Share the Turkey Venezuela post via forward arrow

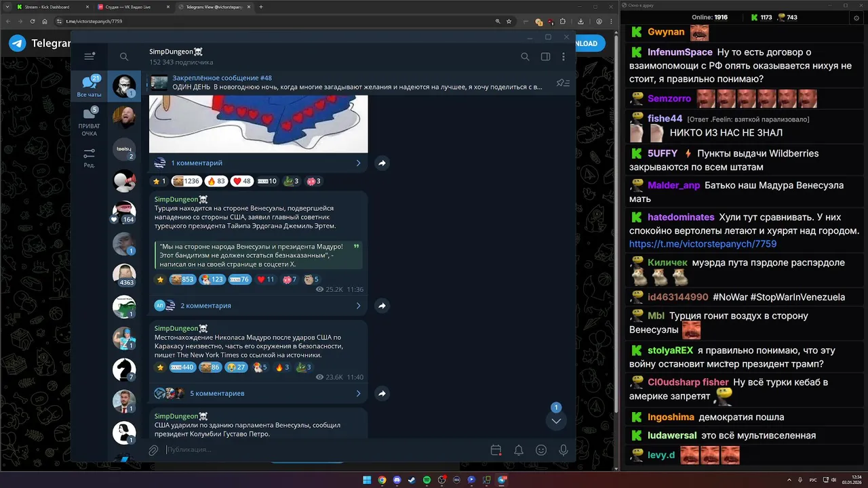[382, 306]
